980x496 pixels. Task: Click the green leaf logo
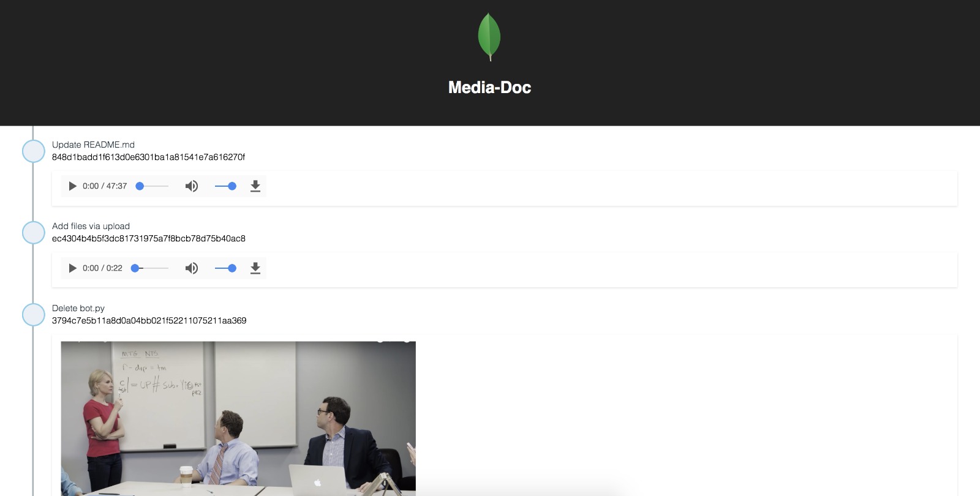coord(489,37)
